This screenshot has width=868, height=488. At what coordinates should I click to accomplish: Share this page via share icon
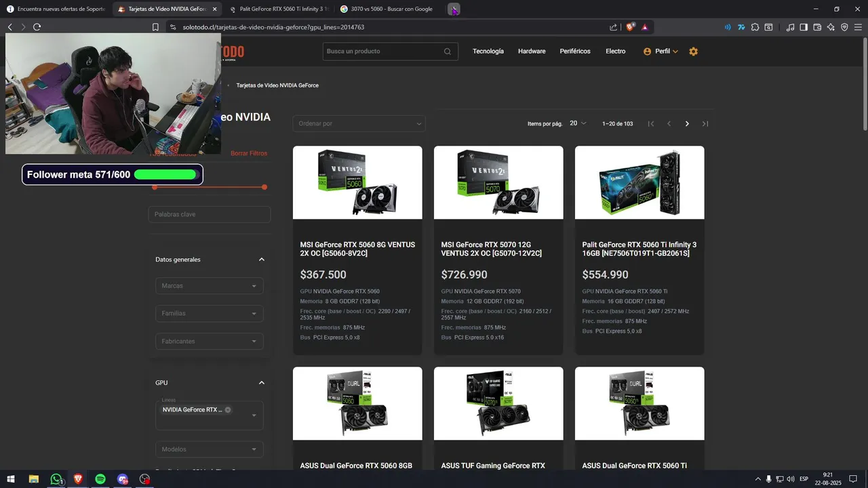614,27
